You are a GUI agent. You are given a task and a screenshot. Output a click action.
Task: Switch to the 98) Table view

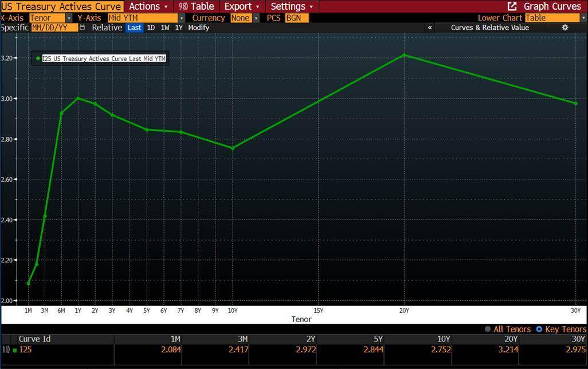pyautogui.click(x=196, y=6)
